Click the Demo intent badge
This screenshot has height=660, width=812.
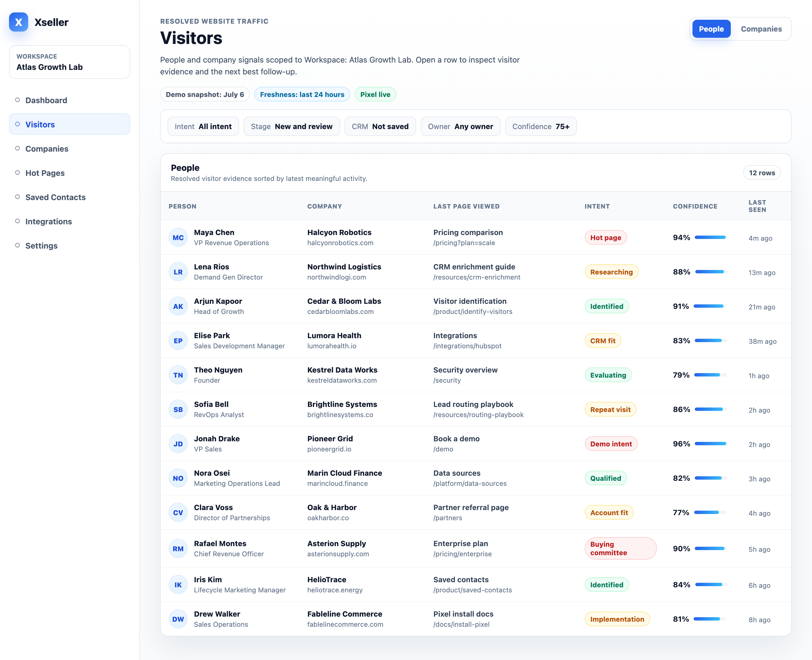(x=611, y=444)
